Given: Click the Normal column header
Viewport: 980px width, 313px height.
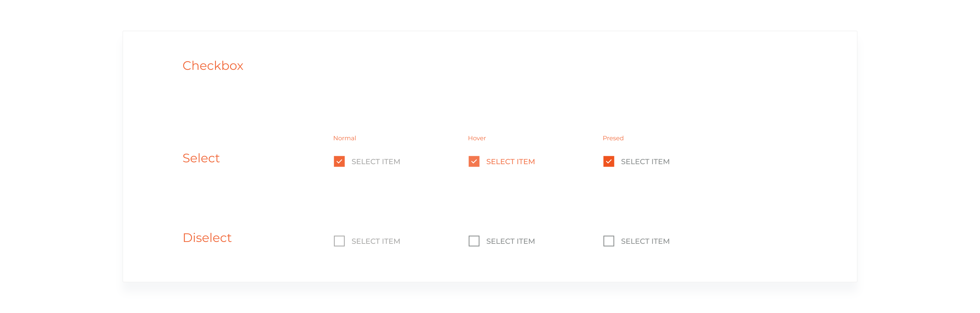Looking at the screenshot, I should click(x=344, y=138).
